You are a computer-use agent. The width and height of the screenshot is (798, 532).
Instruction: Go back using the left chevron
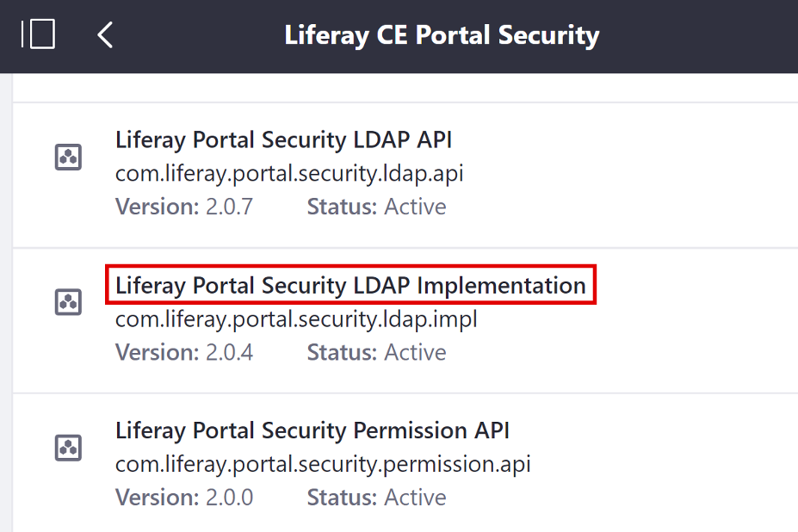coord(105,35)
